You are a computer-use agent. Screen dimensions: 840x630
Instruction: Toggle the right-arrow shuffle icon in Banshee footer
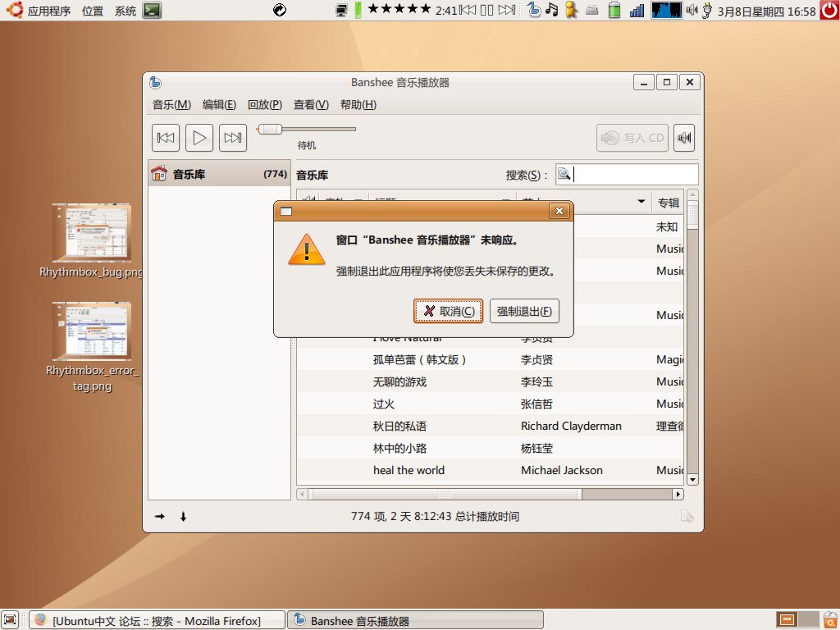coord(160,517)
